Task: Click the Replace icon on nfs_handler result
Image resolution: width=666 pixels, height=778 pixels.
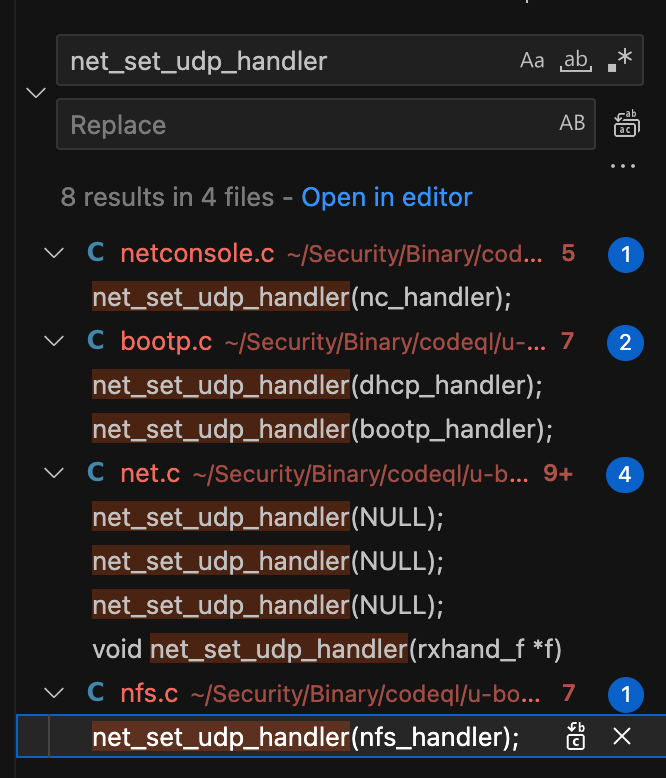Action: coord(576,736)
